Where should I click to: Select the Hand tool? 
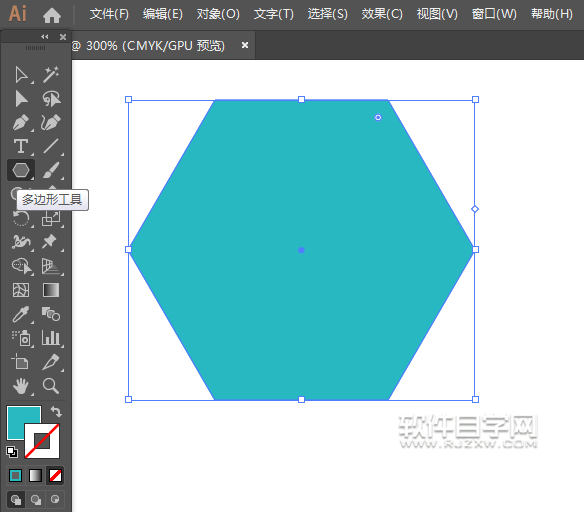pyautogui.click(x=21, y=386)
